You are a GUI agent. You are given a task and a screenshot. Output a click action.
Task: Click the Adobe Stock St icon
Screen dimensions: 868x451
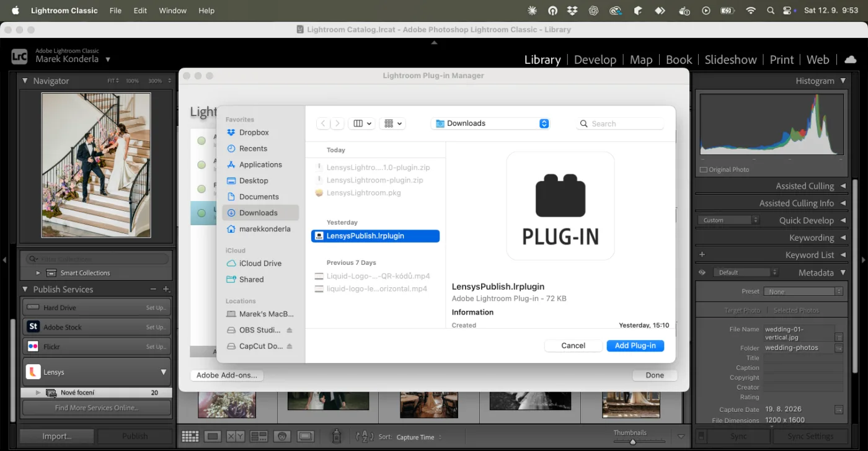[33, 327]
